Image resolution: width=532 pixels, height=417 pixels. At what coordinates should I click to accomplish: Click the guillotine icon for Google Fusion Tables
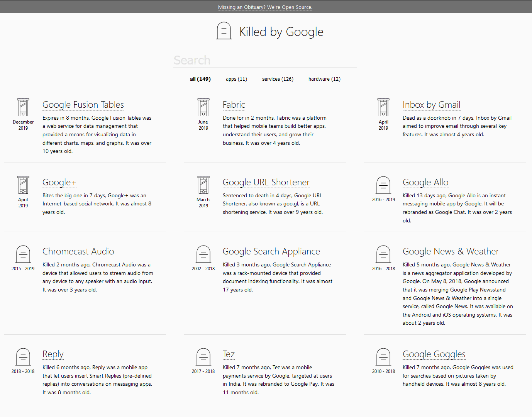23,107
